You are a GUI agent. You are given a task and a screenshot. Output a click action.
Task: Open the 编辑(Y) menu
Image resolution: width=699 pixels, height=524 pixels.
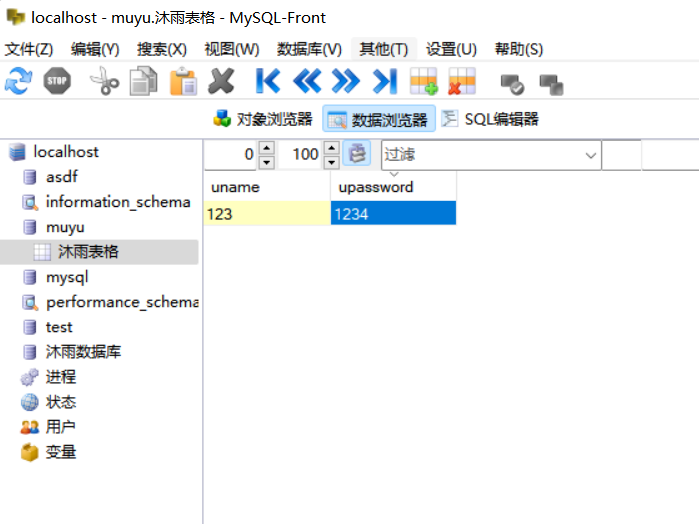(95, 49)
